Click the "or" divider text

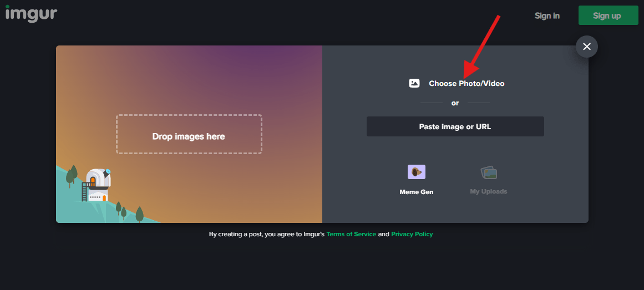[455, 103]
